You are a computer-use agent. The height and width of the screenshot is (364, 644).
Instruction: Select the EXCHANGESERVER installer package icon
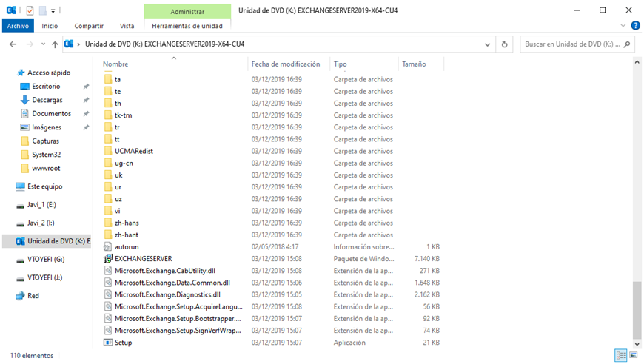pyautogui.click(x=107, y=258)
